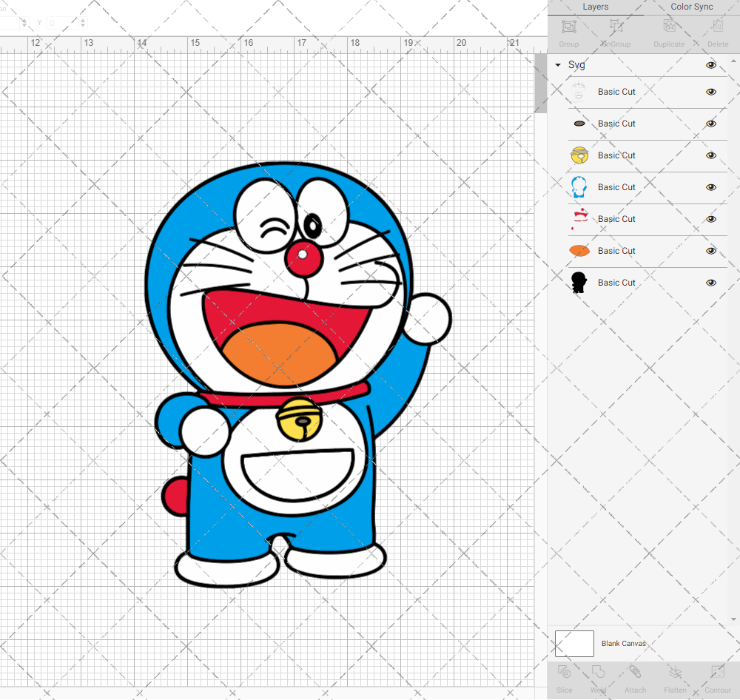Switch to the Layers tab
This screenshot has height=700, width=740.
click(595, 7)
